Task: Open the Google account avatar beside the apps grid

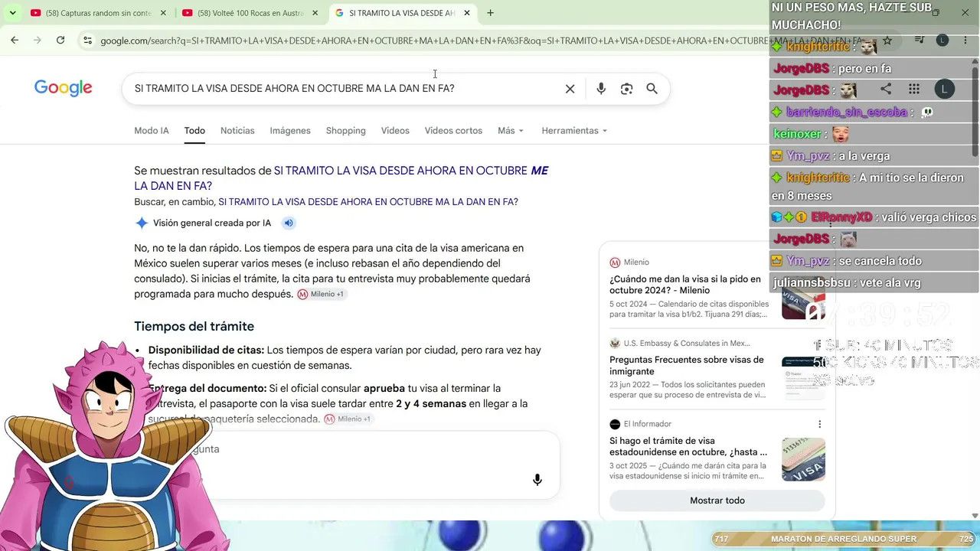Action: click(x=944, y=90)
